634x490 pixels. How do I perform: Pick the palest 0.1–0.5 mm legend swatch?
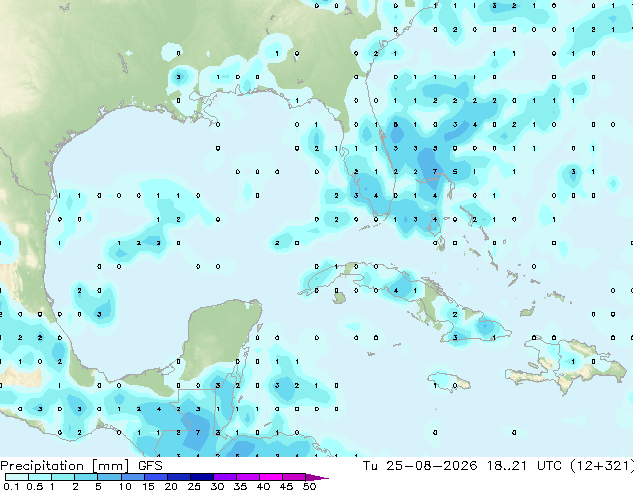pos(17,477)
